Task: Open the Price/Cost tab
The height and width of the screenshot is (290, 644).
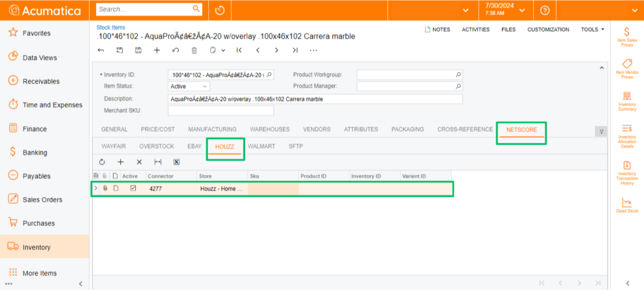Action: (157, 130)
